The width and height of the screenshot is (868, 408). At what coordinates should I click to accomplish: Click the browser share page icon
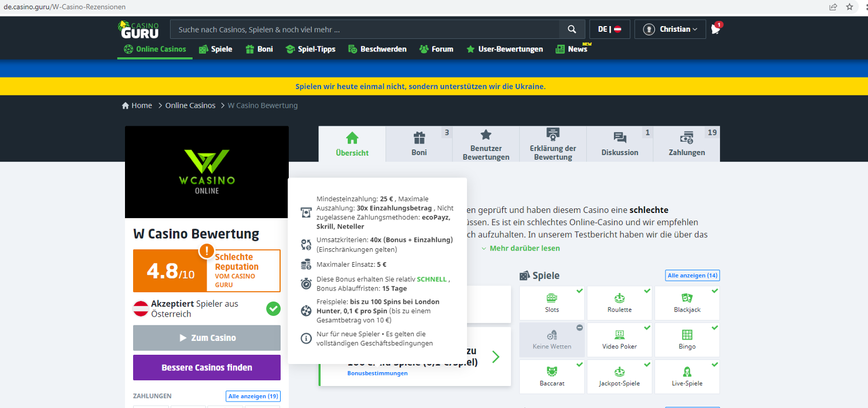(833, 7)
